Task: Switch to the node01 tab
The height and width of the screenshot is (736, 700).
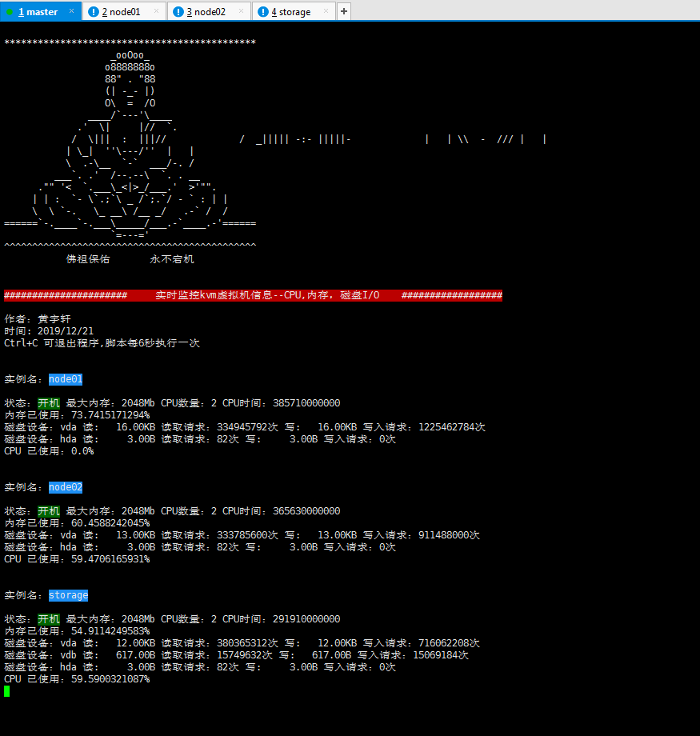Action: (120, 11)
